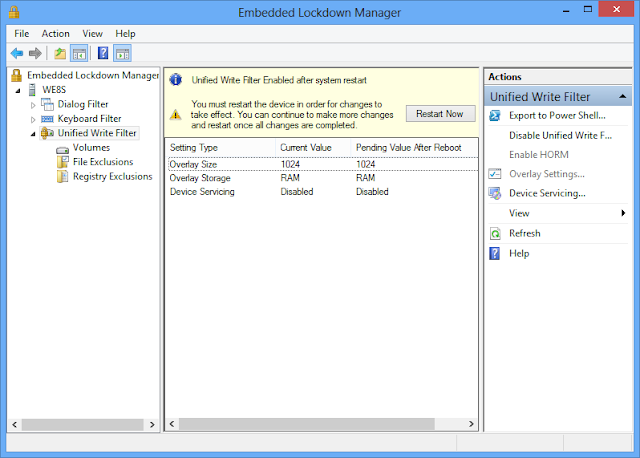Viewport: 640px width, 458px height.
Task: Click the Help book icon in Actions
Action: [494, 253]
